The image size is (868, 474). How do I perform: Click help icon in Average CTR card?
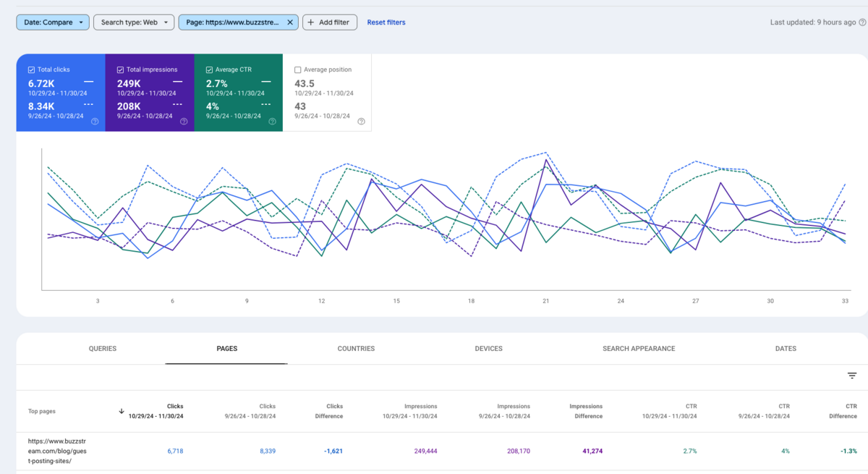click(x=272, y=122)
